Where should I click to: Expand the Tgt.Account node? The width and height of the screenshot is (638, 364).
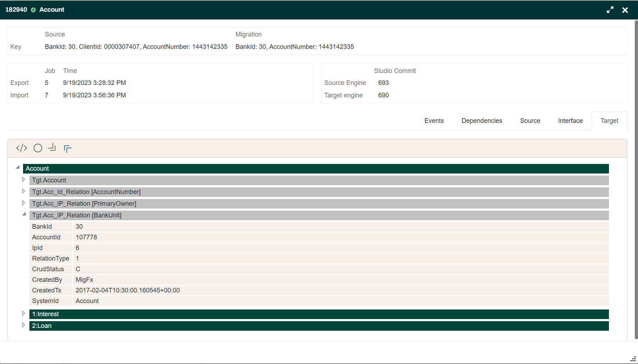pyautogui.click(x=23, y=180)
